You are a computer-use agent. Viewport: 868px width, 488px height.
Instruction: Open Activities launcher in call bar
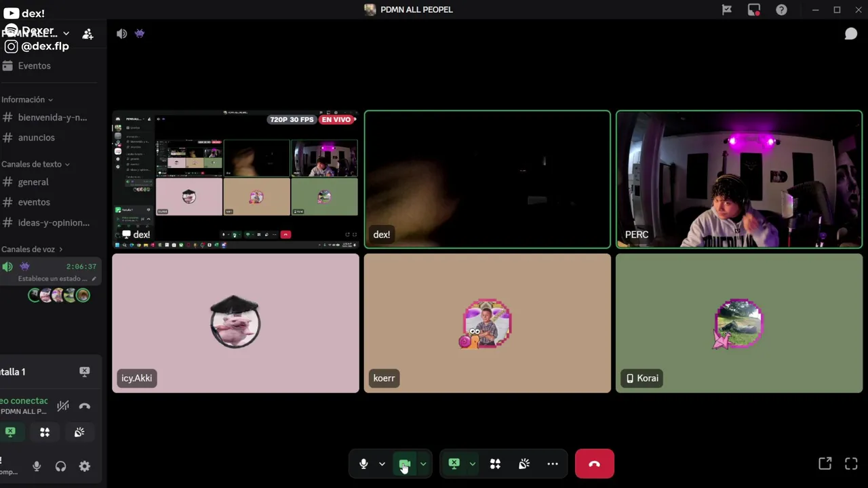coord(495,464)
